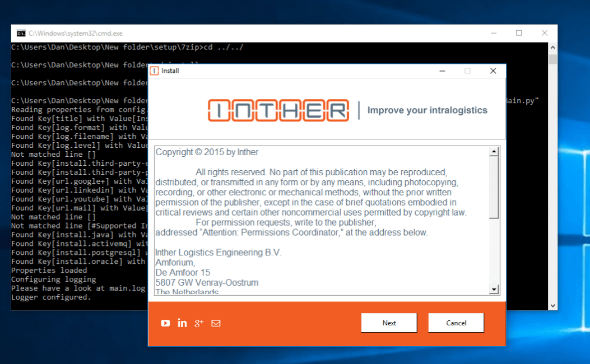Click 'Improve your intralogistics' tagline
590x364 pixels.
click(427, 110)
